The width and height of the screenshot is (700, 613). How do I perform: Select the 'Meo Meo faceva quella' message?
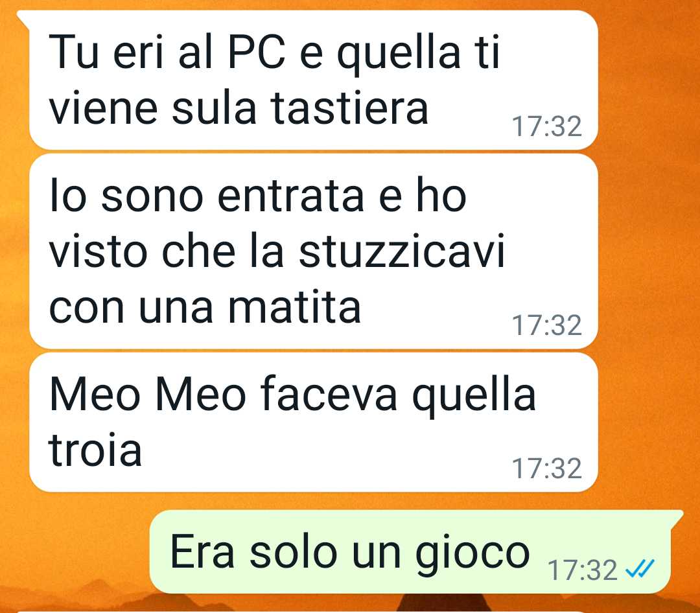[313, 422]
